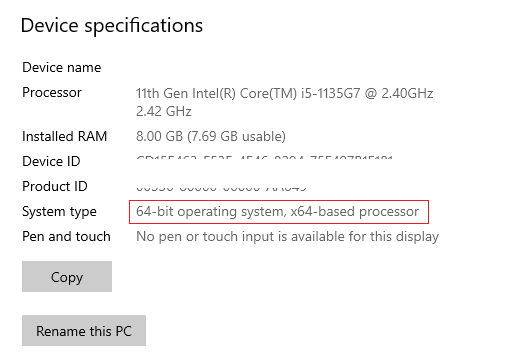The height and width of the screenshot is (360, 520).
Task: Click the Rename this PC button
Action: [x=84, y=331]
